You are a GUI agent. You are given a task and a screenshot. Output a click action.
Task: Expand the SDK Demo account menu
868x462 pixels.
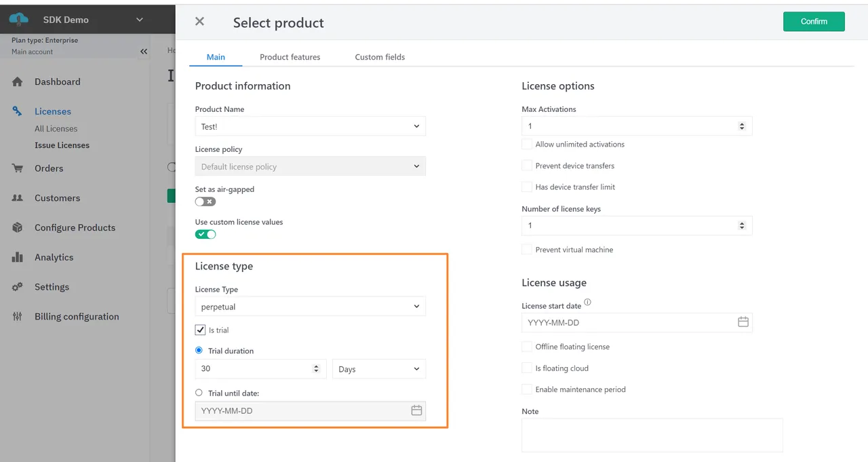click(x=139, y=20)
